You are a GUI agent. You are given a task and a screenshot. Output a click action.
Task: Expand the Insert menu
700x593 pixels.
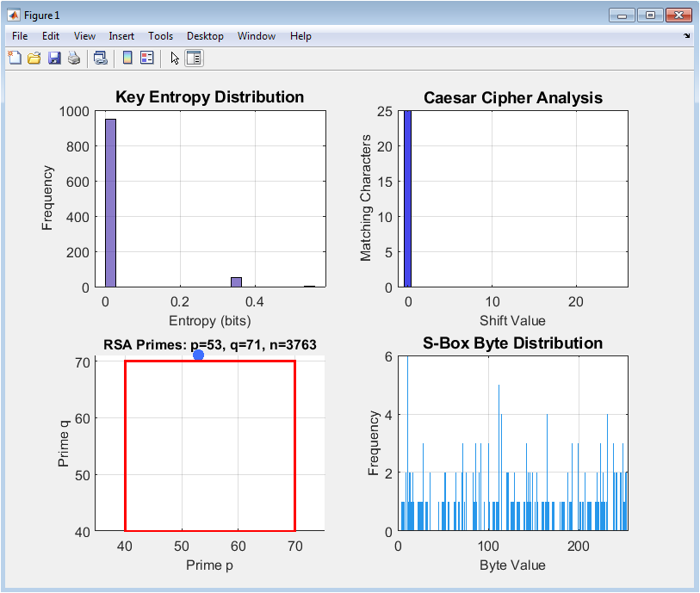click(121, 36)
